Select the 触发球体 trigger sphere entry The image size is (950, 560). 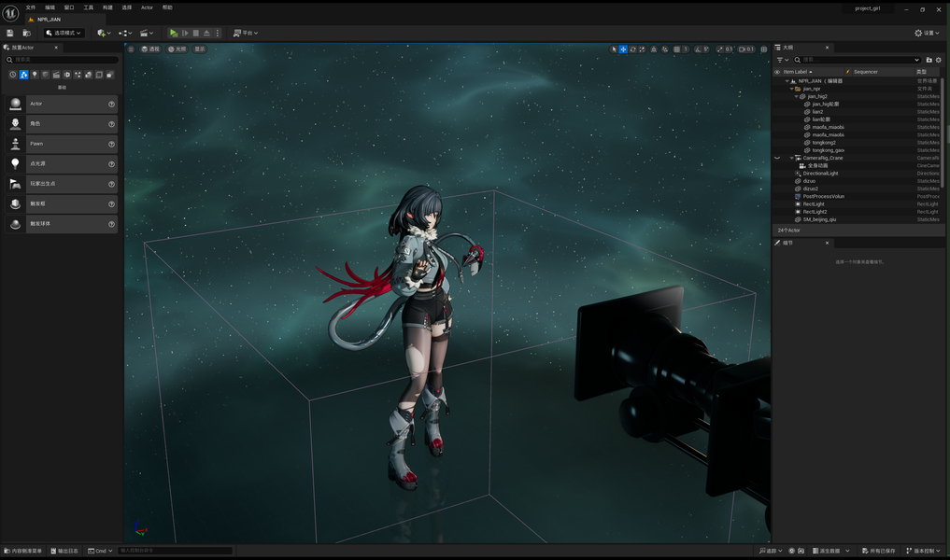pos(62,224)
